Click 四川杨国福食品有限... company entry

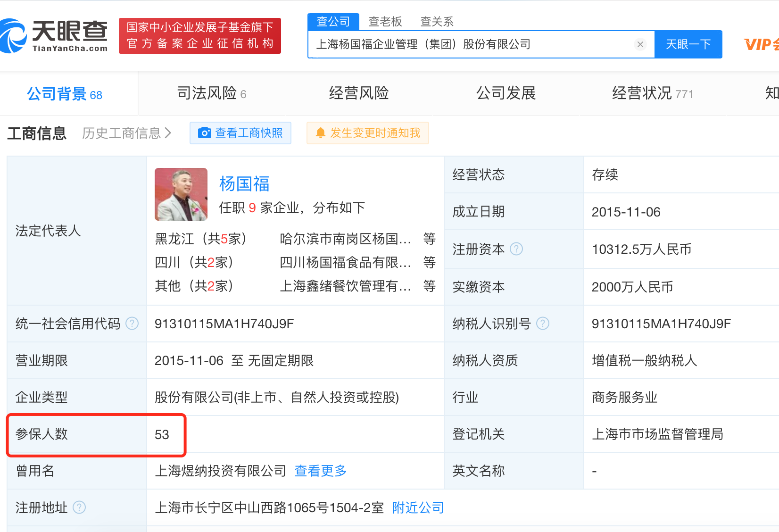[x=345, y=262]
